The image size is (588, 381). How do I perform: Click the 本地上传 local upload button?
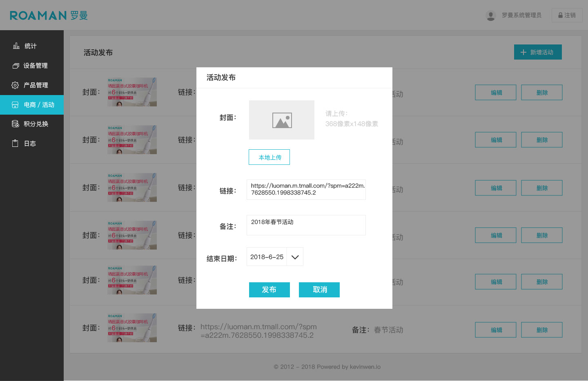coord(269,157)
